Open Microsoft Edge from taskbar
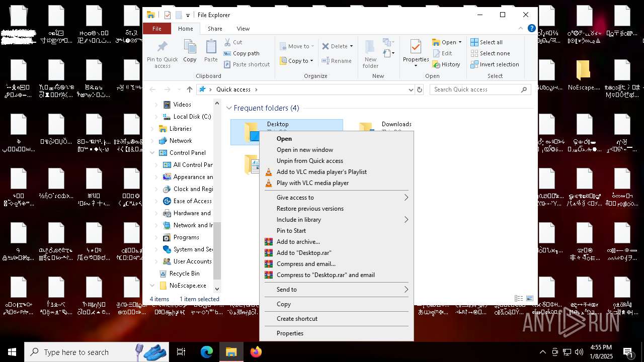The height and width of the screenshot is (362, 644). 207,352
